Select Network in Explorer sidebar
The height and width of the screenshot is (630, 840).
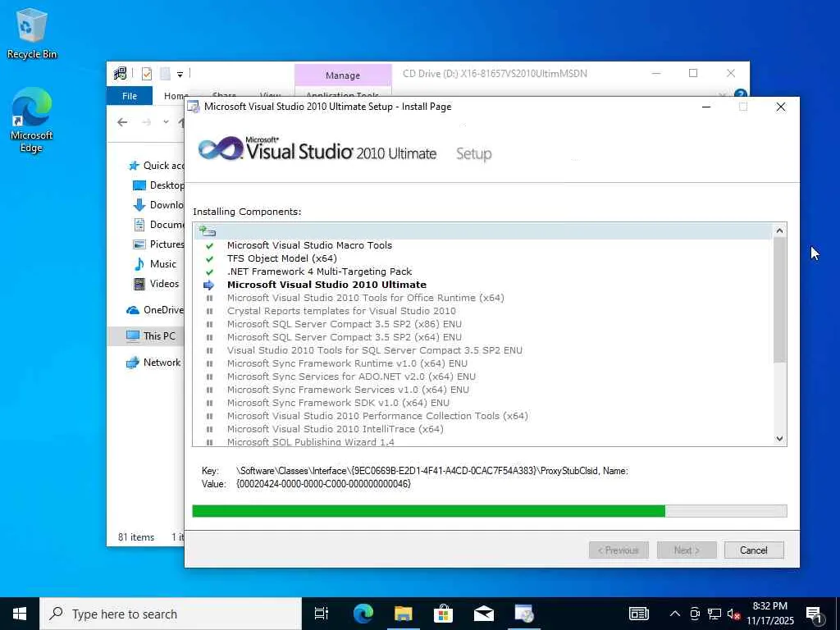(153, 362)
